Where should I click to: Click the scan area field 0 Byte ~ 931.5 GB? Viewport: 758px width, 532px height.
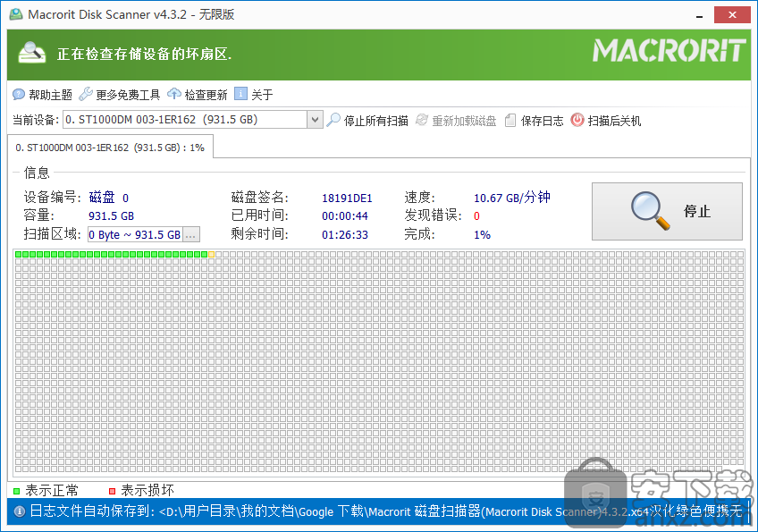135,235
